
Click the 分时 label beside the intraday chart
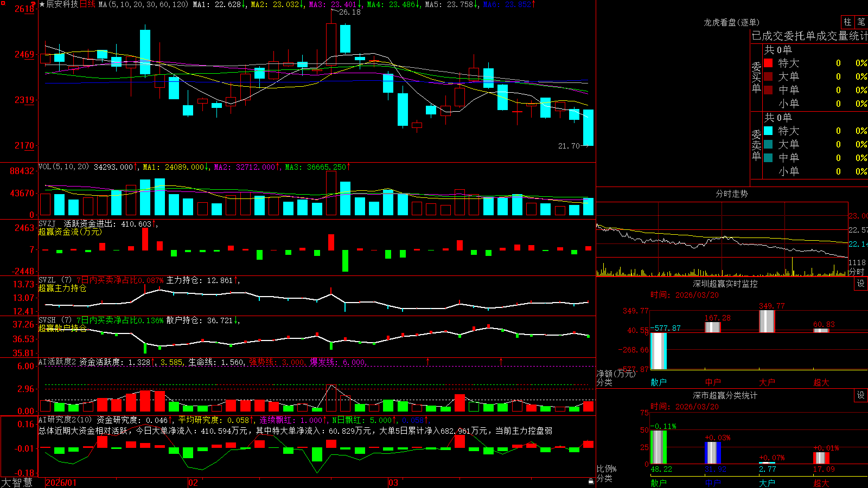(857, 272)
